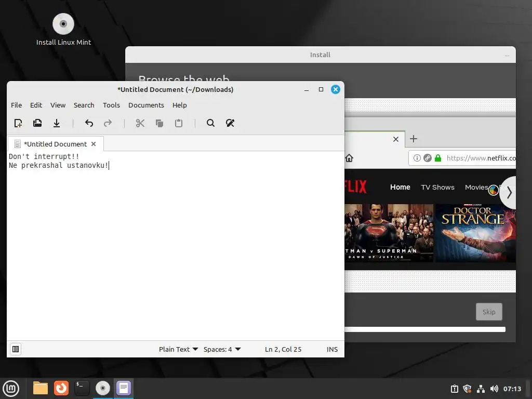The height and width of the screenshot is (399, 532).
Task: Toggle the side pane from the status bar
Action: (x=16, y=349)
